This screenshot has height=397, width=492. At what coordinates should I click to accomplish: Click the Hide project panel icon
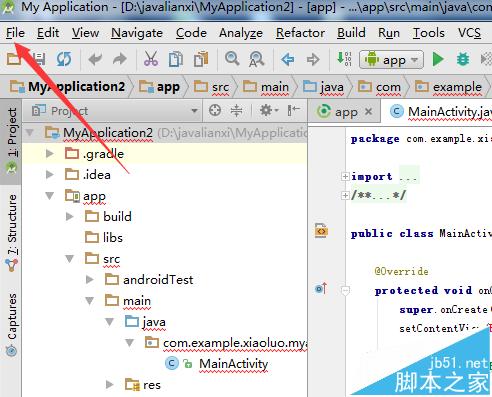[x=293, y=110]
